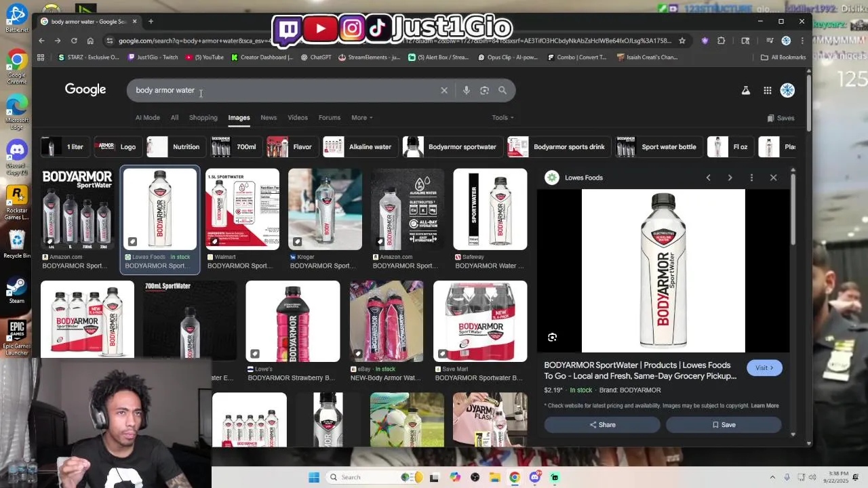Open Recycle Bin on desktop
Viewport: 868px width, 488px height.
(x=17, y=245)
